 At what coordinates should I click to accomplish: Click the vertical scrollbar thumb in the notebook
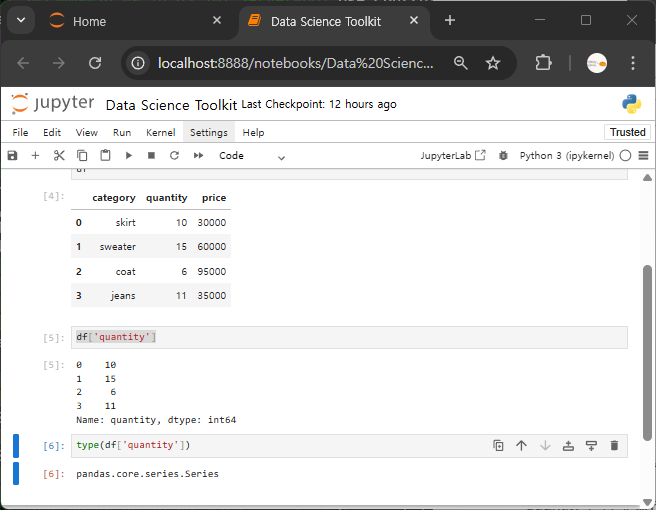click(647, 352)
